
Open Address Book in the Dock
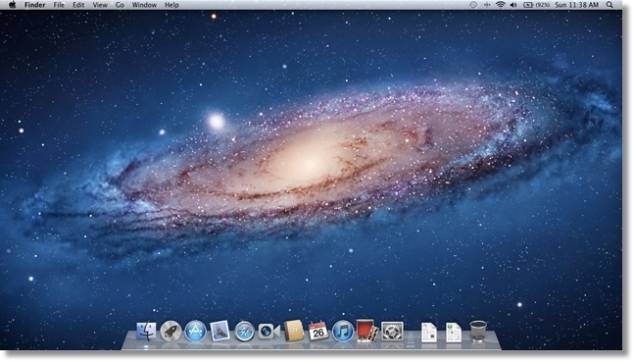(x=294, y=331)
